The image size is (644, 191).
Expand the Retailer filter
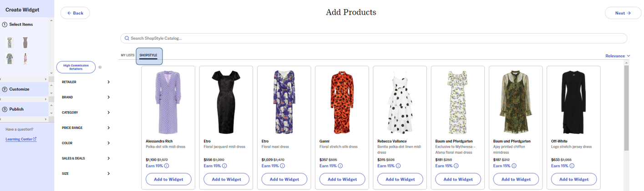pyautogui.click(x=86, y=82)
